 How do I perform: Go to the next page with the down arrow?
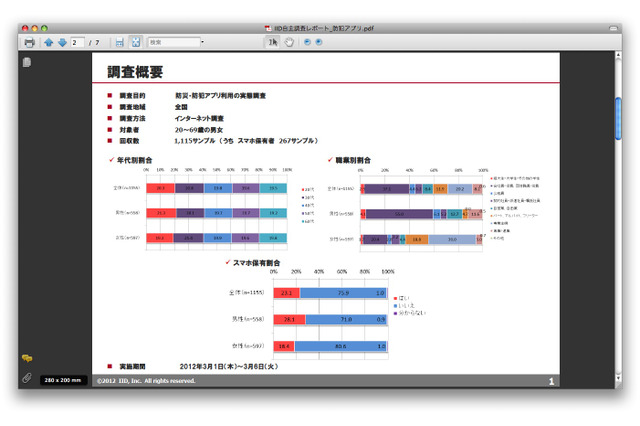[x=62, y=42]
